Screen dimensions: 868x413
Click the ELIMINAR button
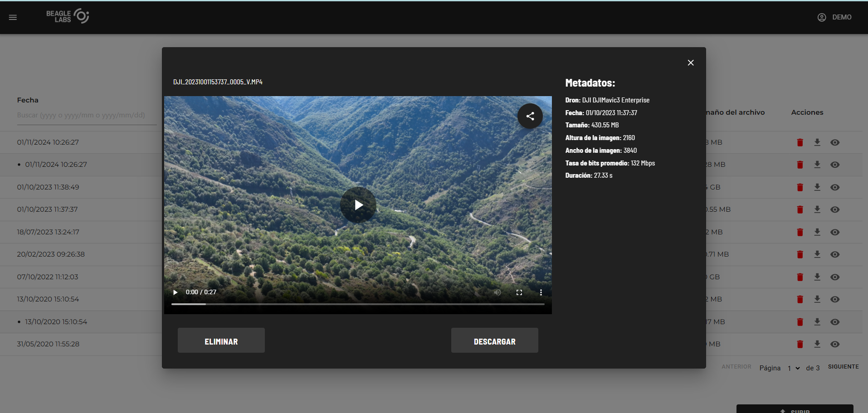221,340
